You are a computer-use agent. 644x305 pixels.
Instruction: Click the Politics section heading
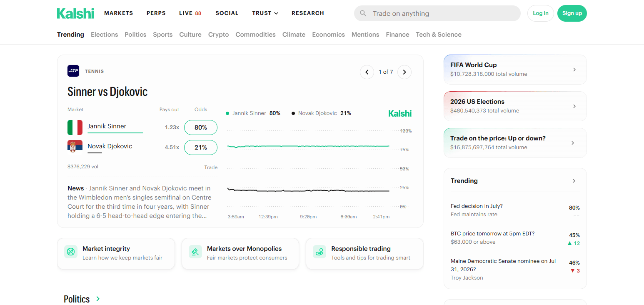77,299
